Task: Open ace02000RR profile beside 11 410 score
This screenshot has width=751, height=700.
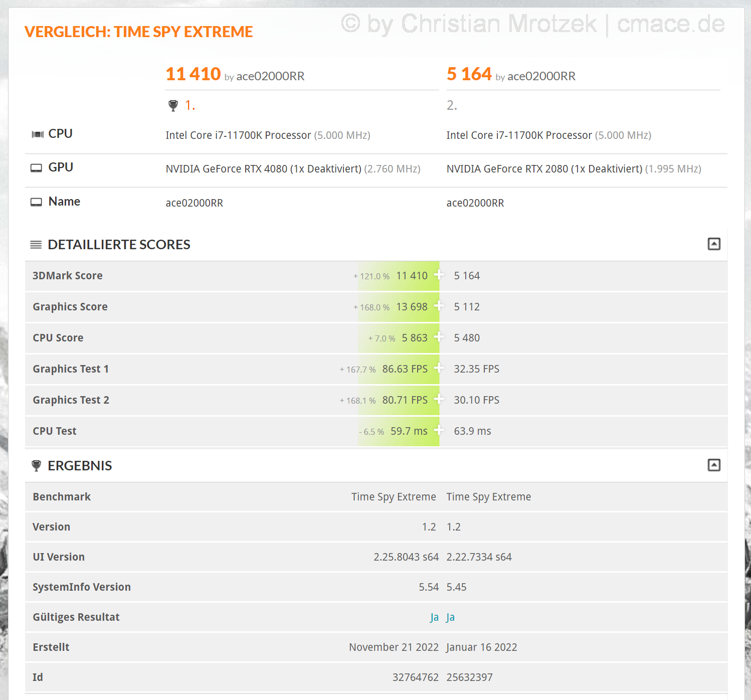Action: [270, 76]
